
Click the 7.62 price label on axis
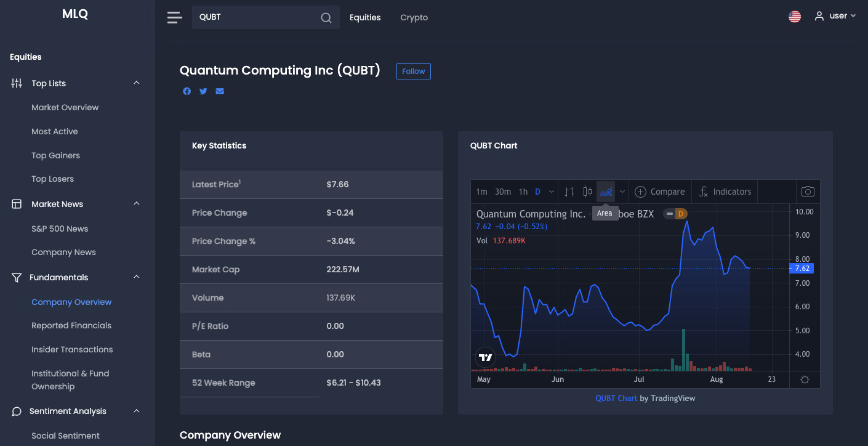coord(802,269)
